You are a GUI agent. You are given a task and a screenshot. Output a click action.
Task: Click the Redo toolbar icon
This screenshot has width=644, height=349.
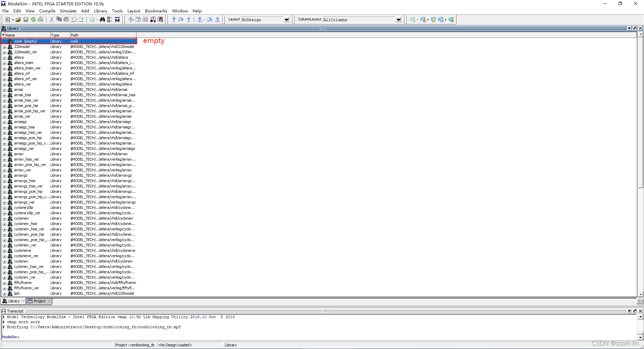pyautogui.click(x=81, y=19)
